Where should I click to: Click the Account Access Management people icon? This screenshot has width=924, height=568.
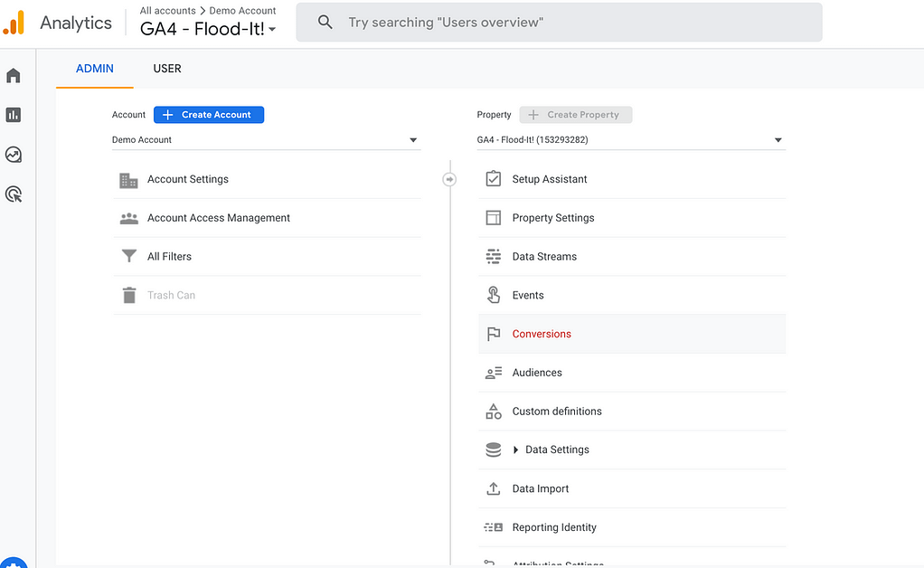128,219
